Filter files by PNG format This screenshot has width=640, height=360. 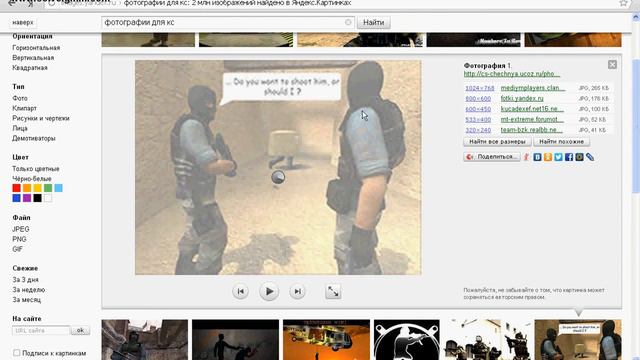(x=19, y=239)
